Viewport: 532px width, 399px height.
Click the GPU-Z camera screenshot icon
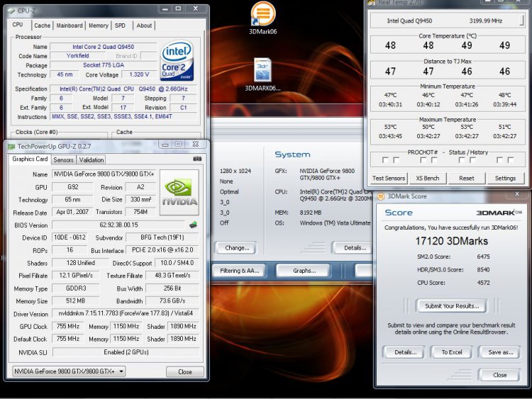(x=197, y=159)
